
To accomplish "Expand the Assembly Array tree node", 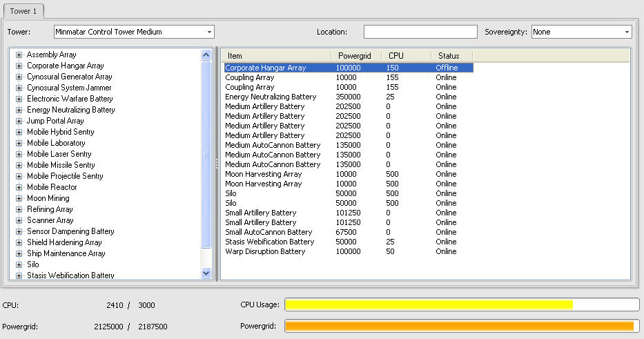I will [19, 55].
